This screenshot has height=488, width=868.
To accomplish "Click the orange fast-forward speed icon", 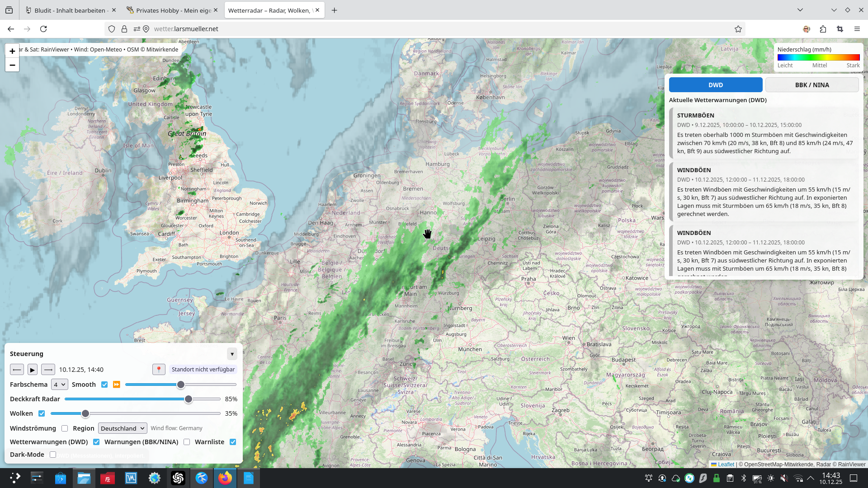I will [117, 385].
